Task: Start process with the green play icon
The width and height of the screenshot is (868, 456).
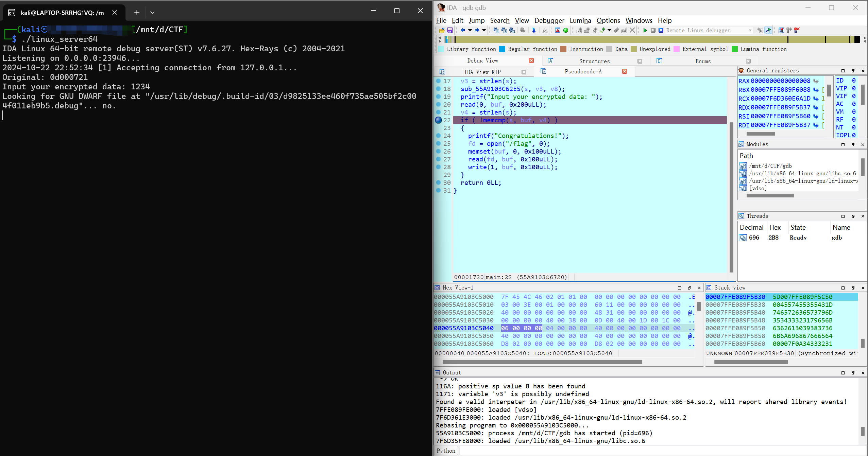Action: (645, 30)
